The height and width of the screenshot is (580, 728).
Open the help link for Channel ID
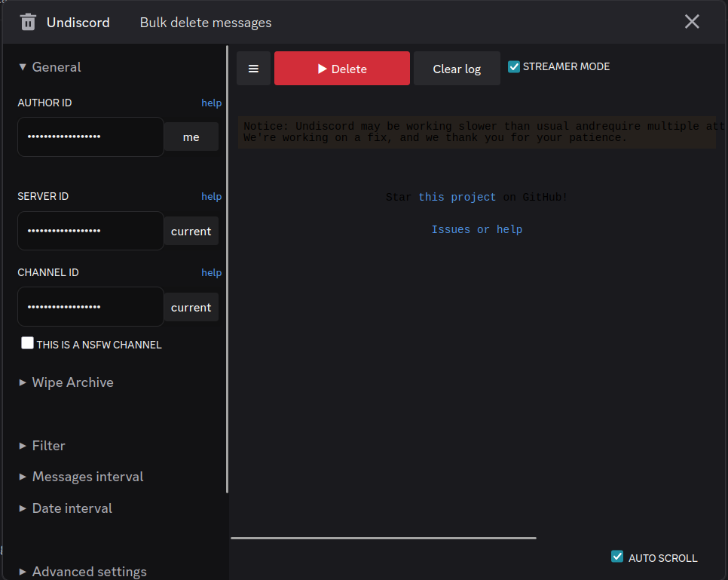pyautogui.click(x=211, y=272)
